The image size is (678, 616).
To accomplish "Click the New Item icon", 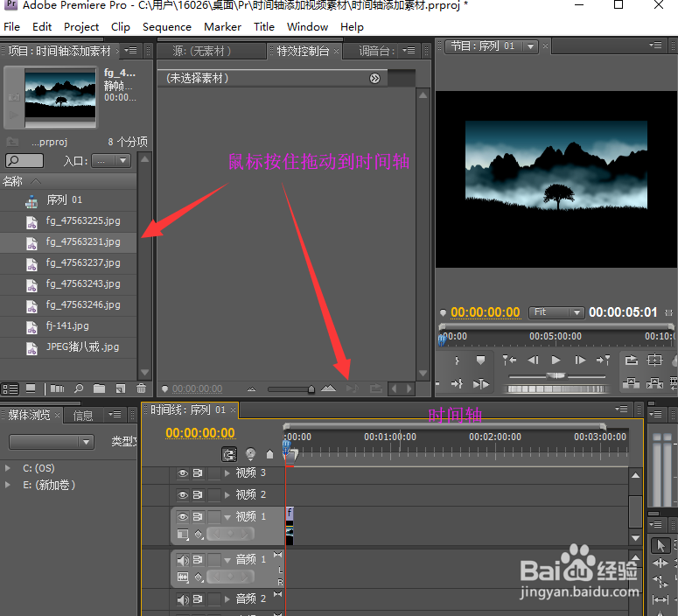I will point(121,388).
